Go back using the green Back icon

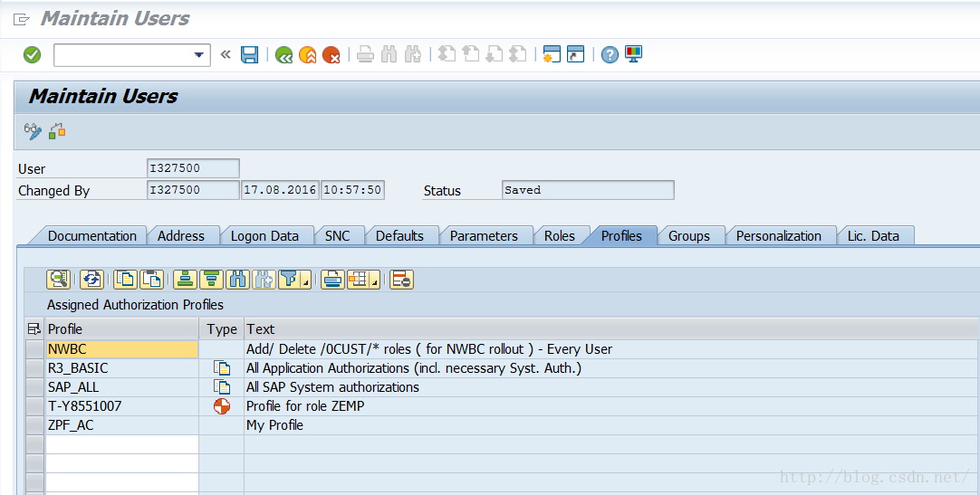(283, 55)
